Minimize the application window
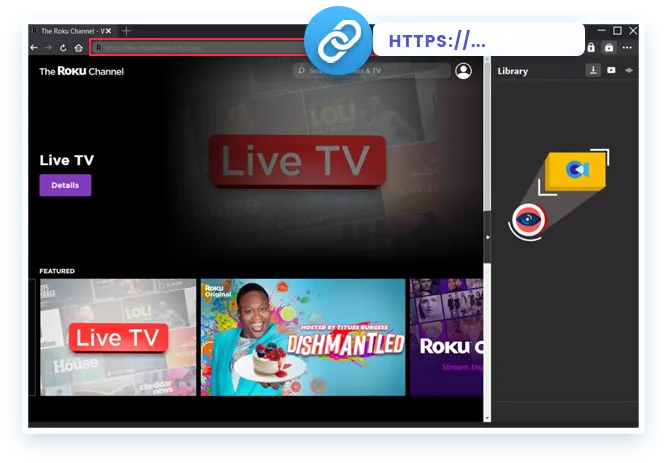Screen dimensions: 664x463 (601, 30)
